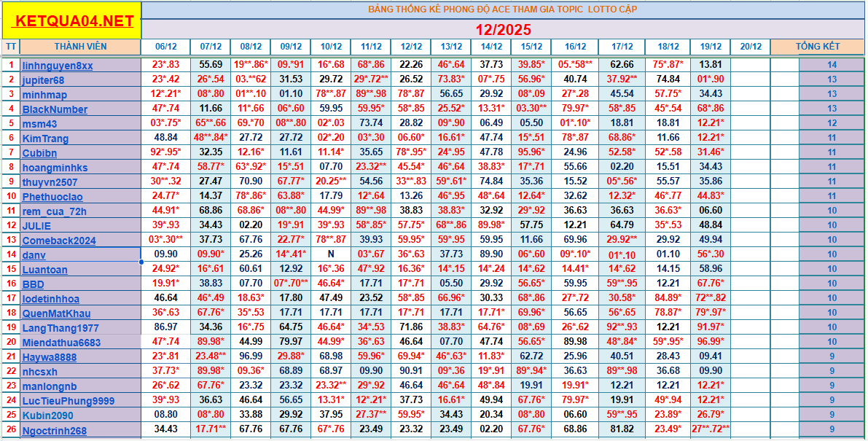
Task: Open BlackNumber member link
Action: click(55, 109)
